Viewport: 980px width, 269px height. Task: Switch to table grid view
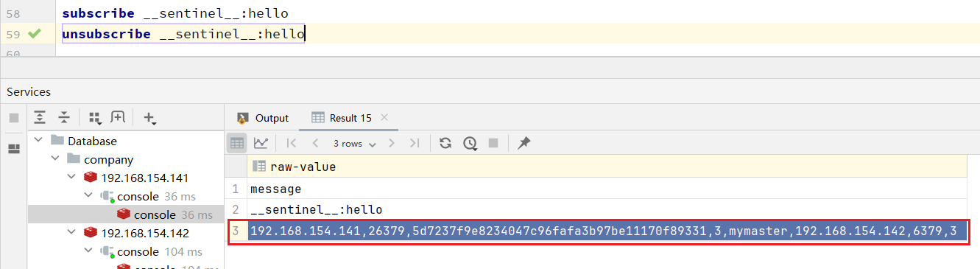tap(237, 143)
